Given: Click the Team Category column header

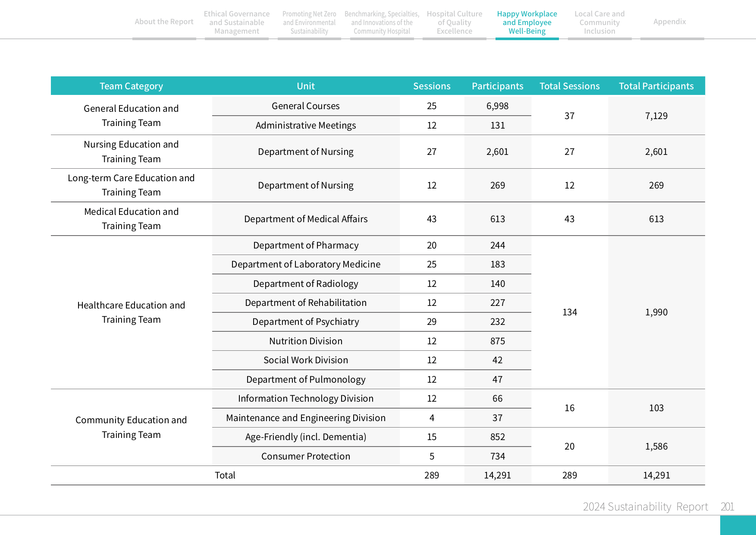Looking at the screenshot, I should [x=131, y=86].
